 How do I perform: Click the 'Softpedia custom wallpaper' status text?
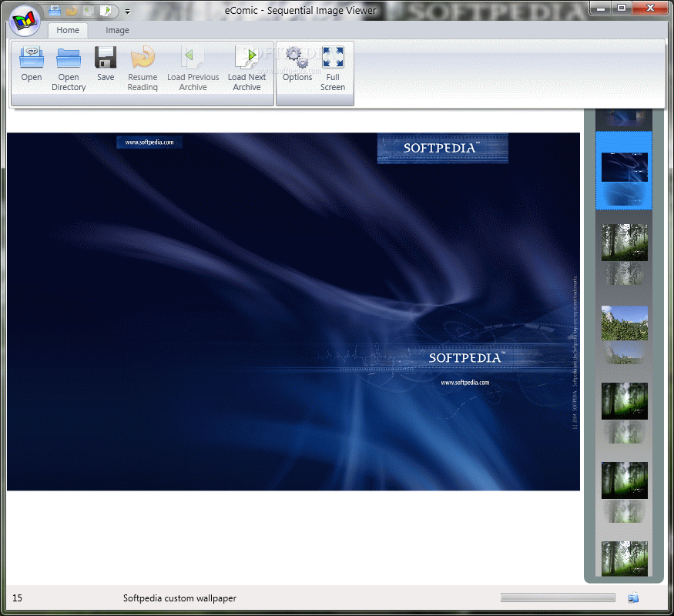click(179, 598)
